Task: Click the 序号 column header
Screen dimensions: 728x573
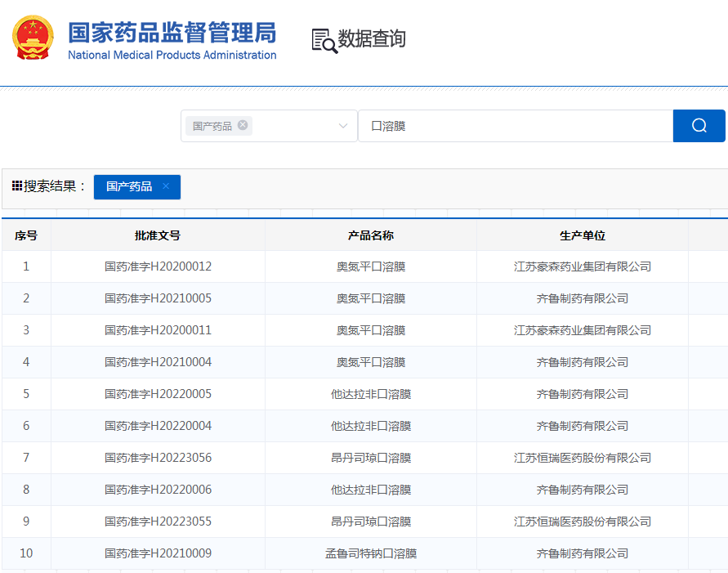Action: click(x=26, y=235)
